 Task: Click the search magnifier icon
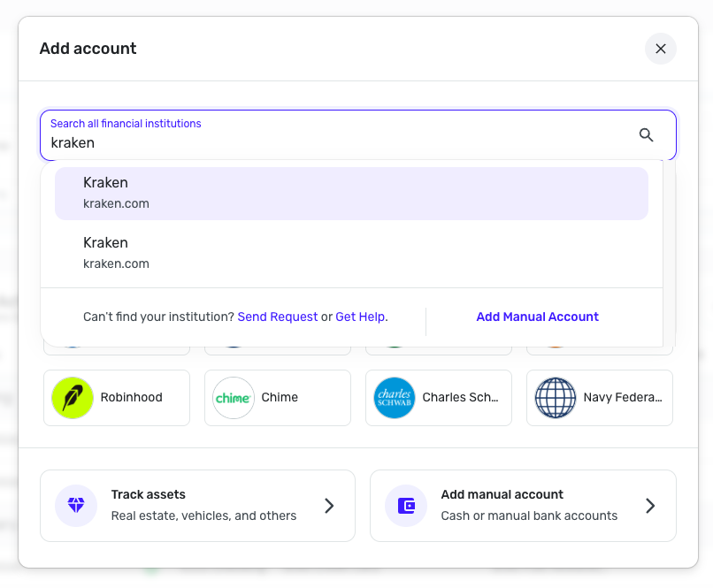pos(646,135)
